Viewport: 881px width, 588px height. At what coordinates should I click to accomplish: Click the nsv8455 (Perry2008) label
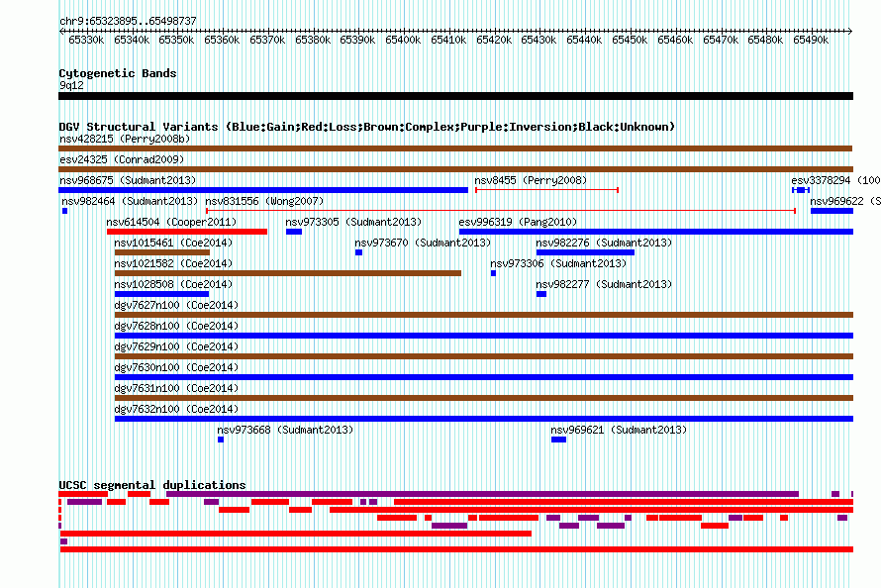pos(531,180)
